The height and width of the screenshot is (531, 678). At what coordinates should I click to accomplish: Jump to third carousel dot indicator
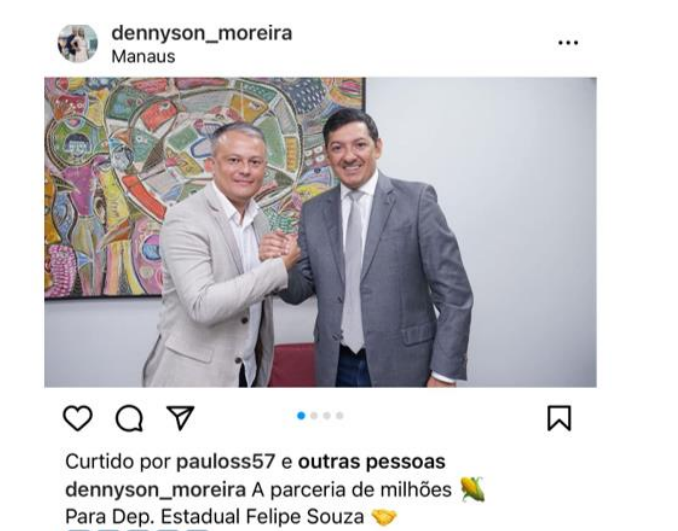coord(327,416)
